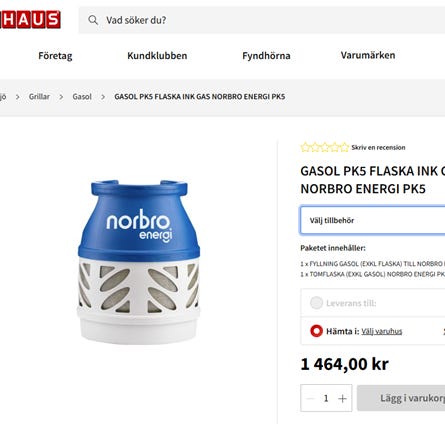The image size is (445, 445).
Task: Increase quantity with the plus button
Action: tap(342, 398)
